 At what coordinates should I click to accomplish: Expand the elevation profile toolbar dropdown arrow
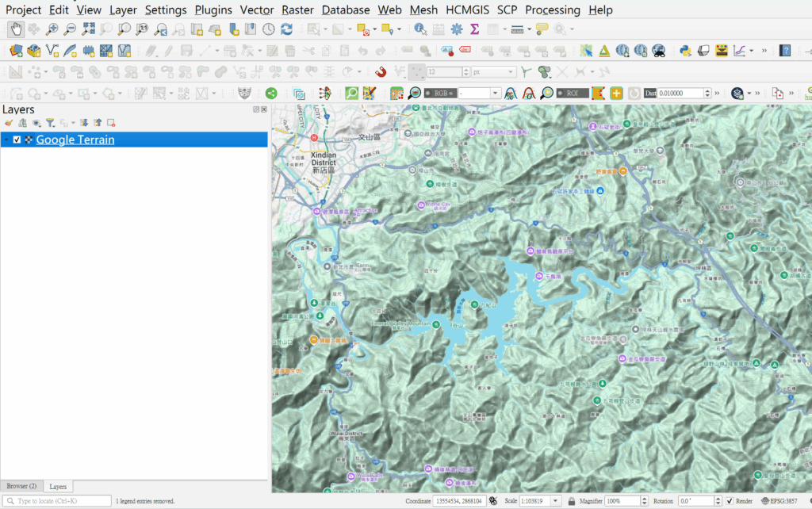752,51
